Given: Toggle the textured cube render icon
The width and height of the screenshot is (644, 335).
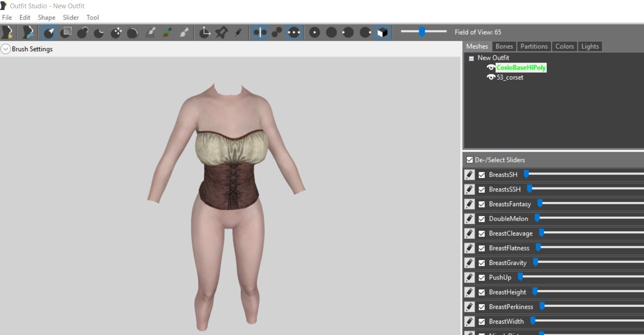Looking at the screenshot, I should [x=382, y=33].
